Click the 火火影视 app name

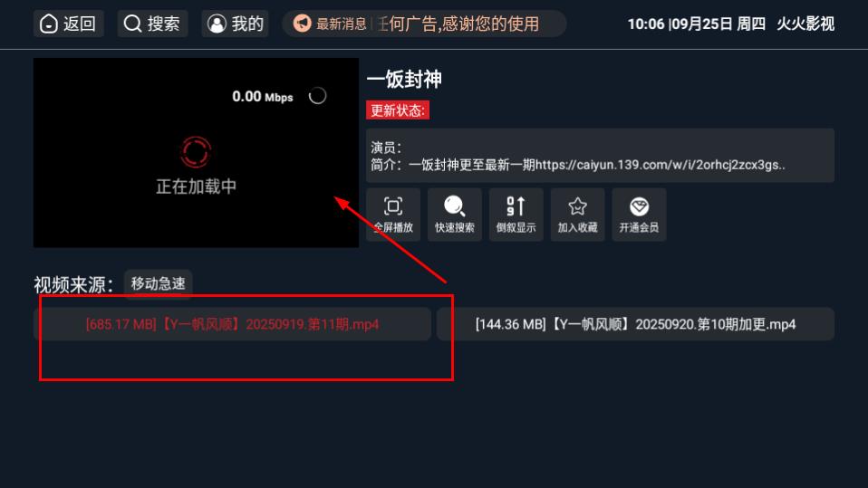(x=805, y=24)
